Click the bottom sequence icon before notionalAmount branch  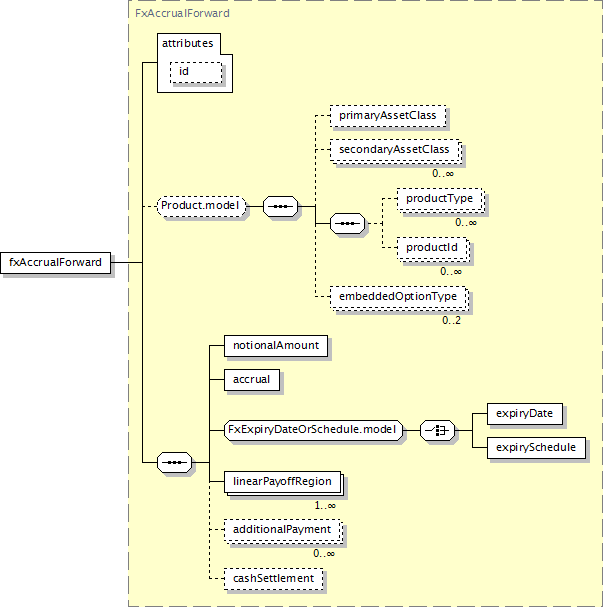(x=175, y=463)
